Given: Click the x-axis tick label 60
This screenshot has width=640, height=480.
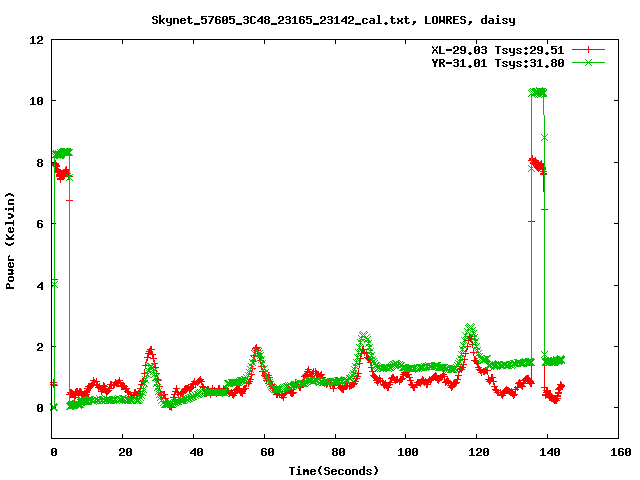Looking at the screenshot, I should pos(267,452).
